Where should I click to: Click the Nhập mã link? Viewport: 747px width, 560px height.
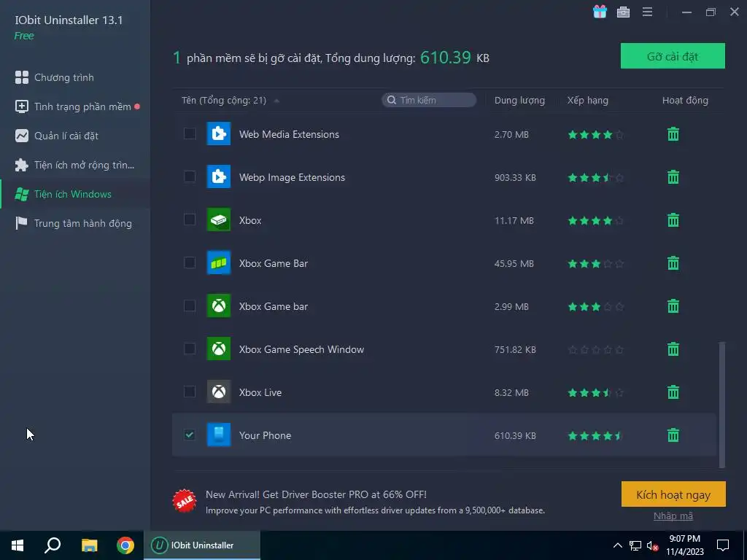click(x=673, y=516)
